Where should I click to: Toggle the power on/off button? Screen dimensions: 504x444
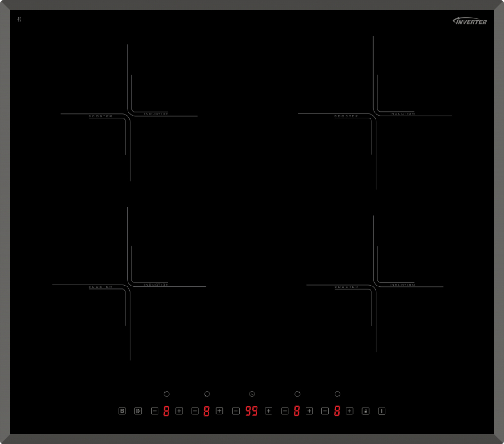click(382, 411)
